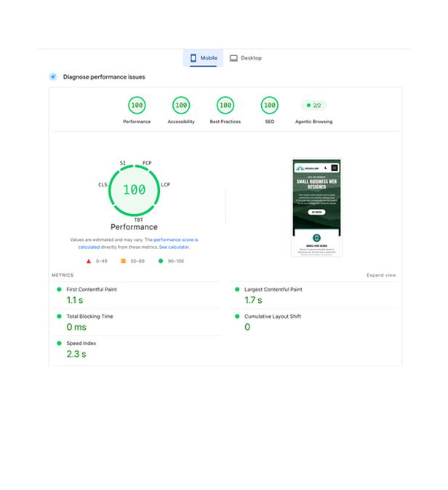Click the LCP gauge segment label
The width and height of the screenshot is (448, 490).
tap(166, 184)
